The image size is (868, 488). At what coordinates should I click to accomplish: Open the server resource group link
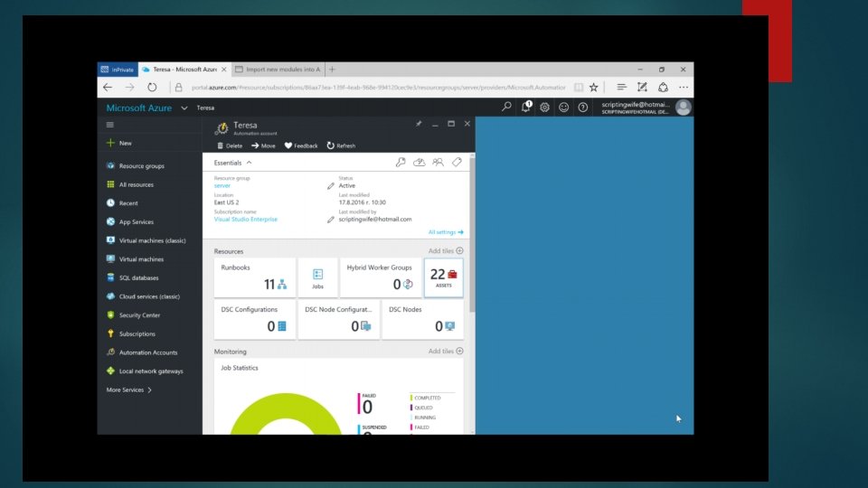click(x=222, y=186)
